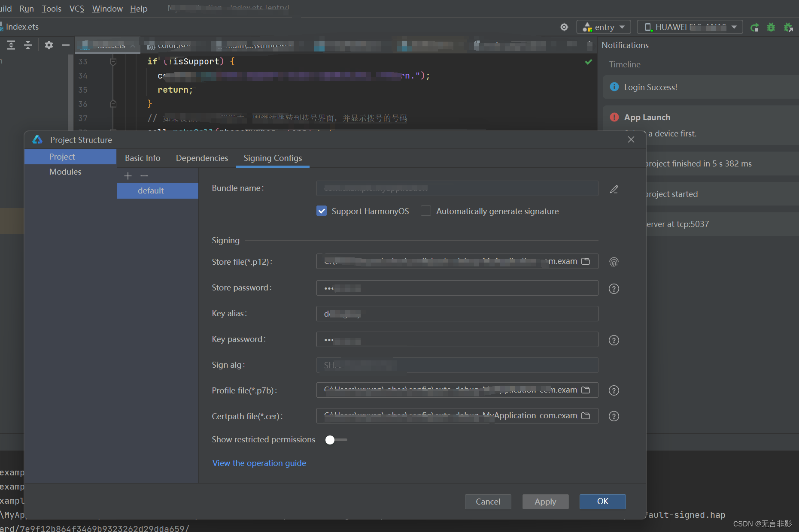This screenshot has height=532, width=799.
Task: Click the Cancel button
Action: (x=488, y=502)
